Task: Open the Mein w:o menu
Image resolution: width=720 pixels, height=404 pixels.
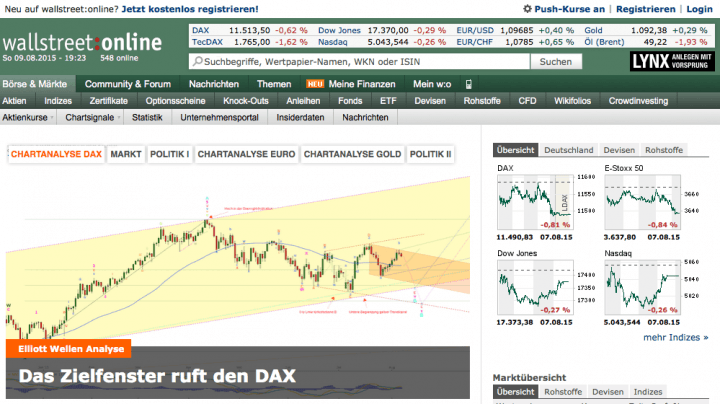Action: (432, 84)
